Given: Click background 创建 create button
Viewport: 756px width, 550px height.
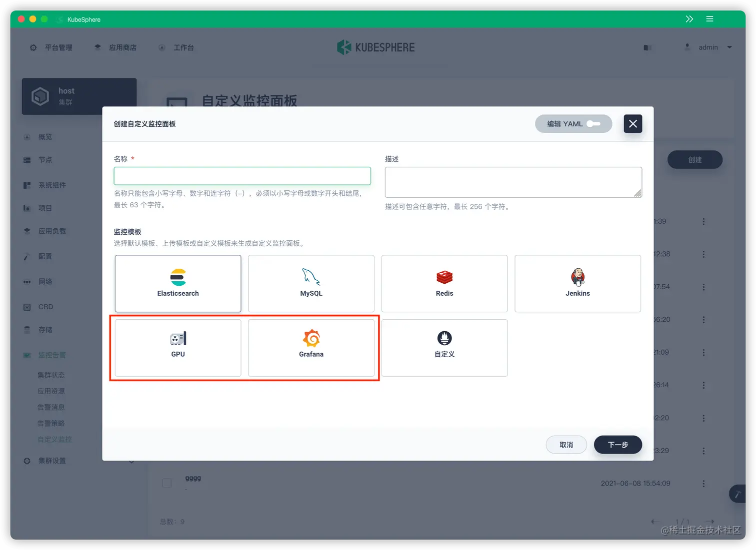Looking at the screenshot, I should [x=695, y=160].
